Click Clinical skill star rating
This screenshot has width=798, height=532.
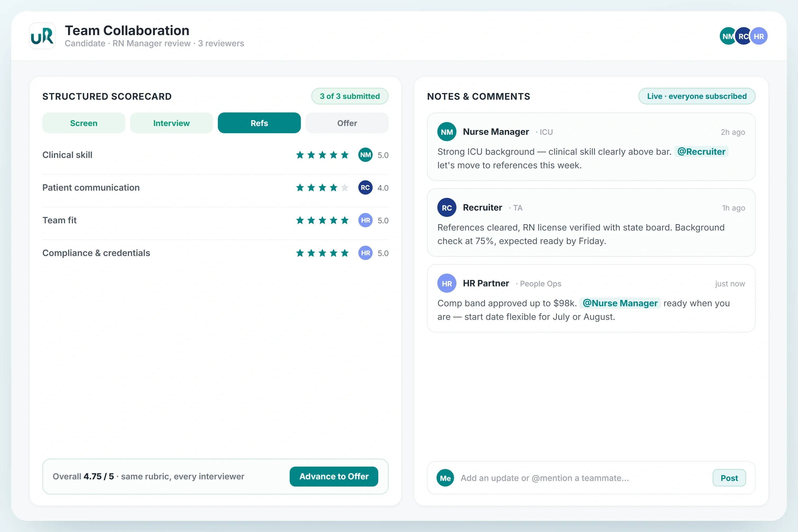322,155
